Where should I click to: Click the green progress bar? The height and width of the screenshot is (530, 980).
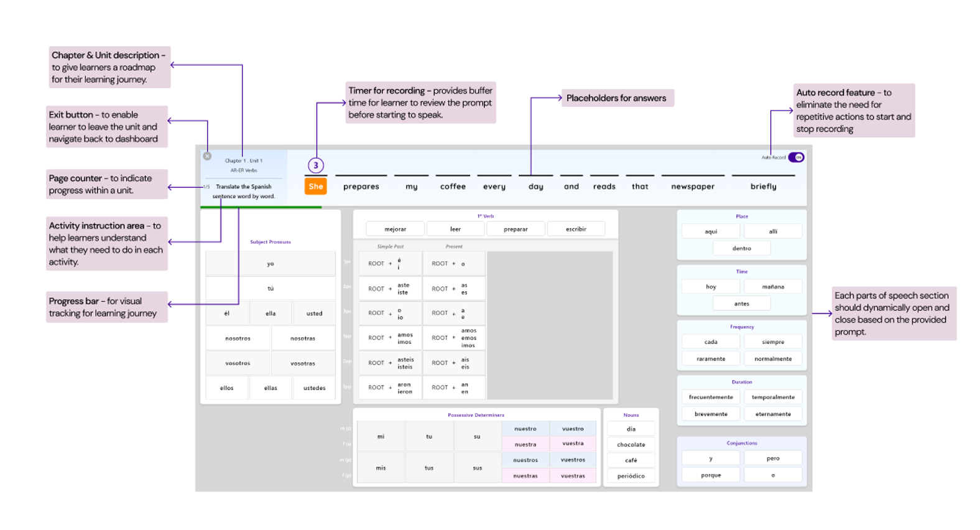point(261,207)
